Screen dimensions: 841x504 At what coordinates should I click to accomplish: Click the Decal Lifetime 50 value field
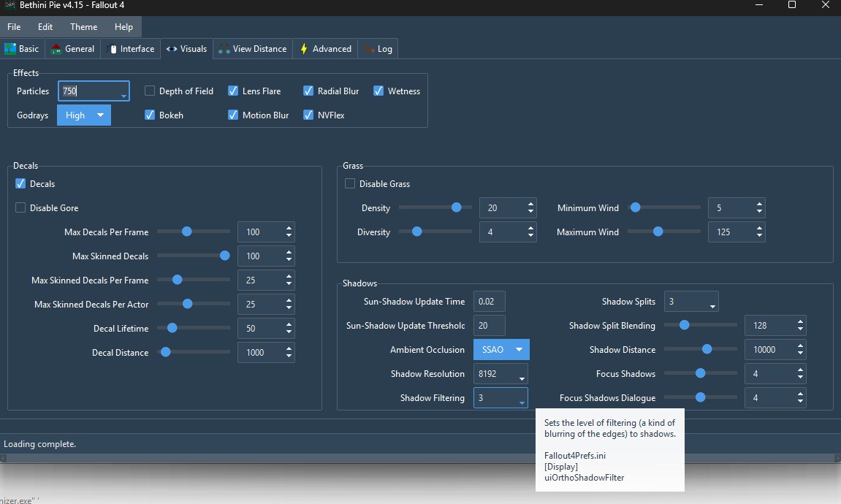(266, 329)
